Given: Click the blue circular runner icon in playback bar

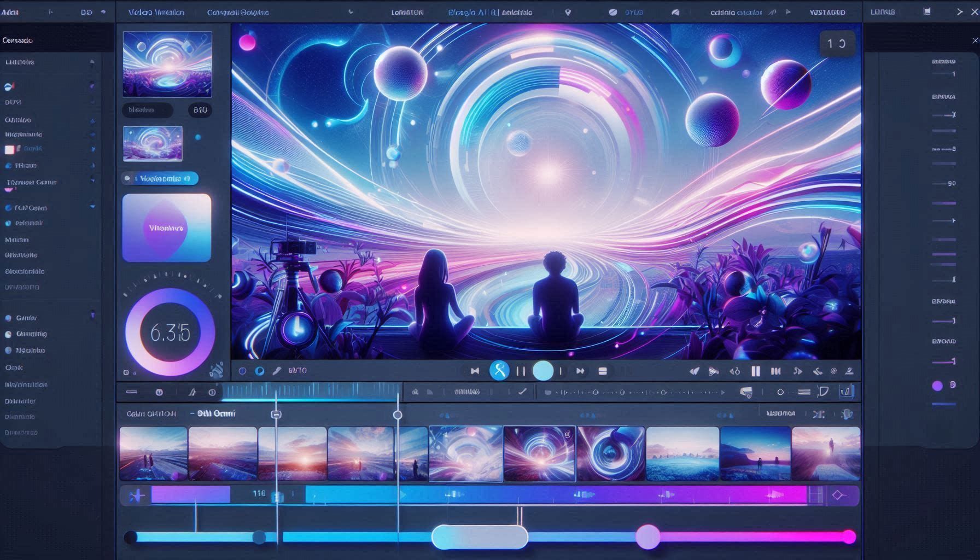Looking at the screenshot, I should tap(499, 370).
